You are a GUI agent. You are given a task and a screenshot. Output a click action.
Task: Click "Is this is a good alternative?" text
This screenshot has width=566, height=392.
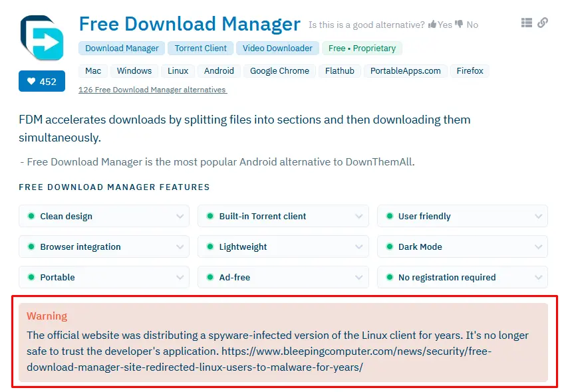(366, 25)
